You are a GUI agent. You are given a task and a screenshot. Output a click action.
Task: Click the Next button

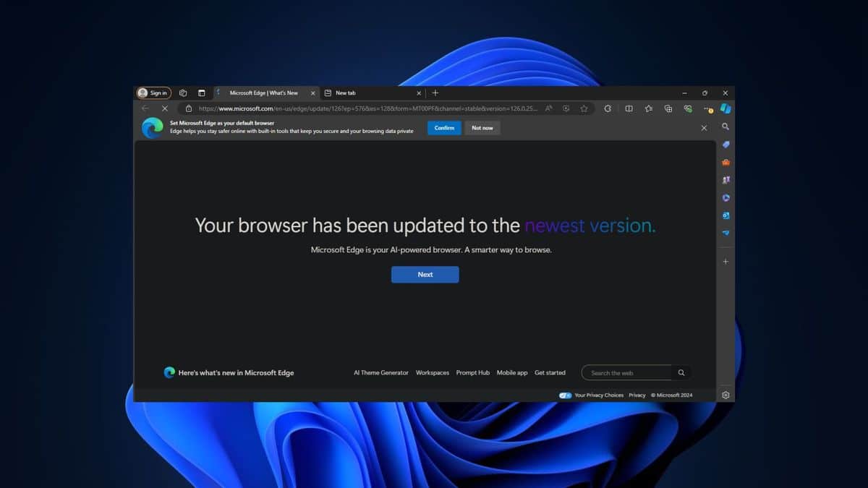[425, 275]
